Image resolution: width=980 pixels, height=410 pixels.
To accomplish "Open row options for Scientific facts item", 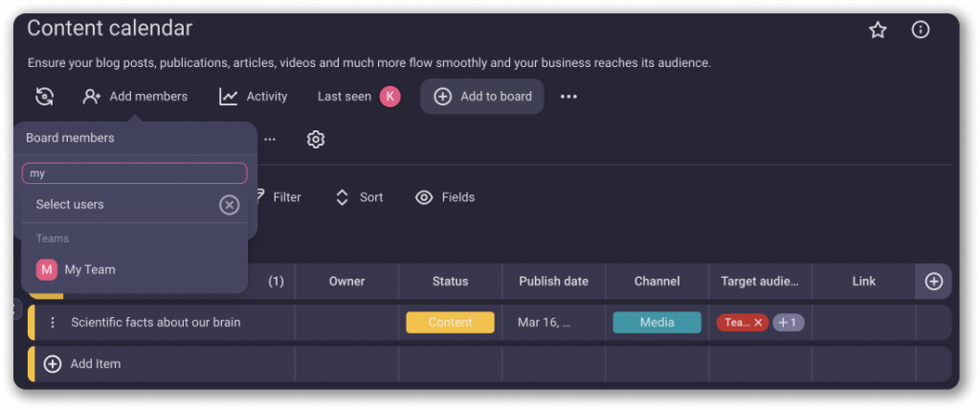I will click(53, 323).
